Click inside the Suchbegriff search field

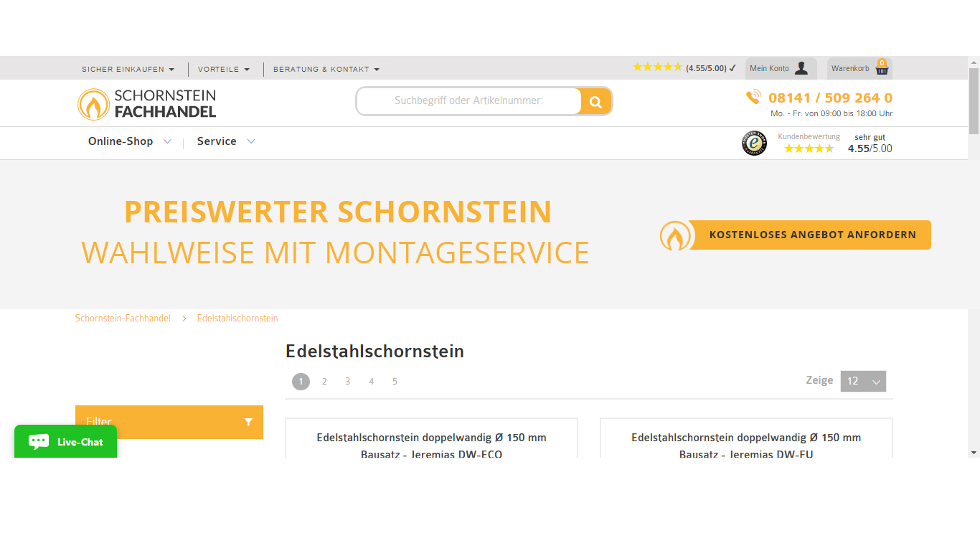pyautogui.click(x=470, y=100)
